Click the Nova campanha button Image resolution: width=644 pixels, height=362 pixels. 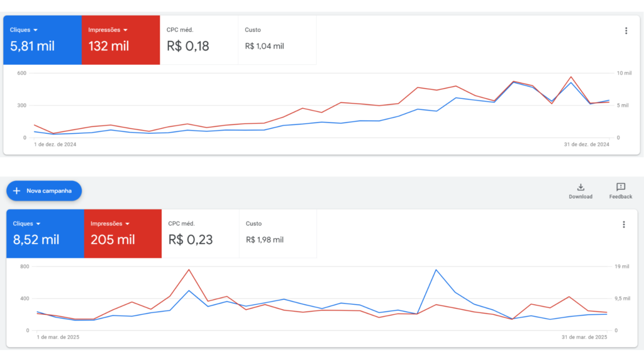pos(44,190)
